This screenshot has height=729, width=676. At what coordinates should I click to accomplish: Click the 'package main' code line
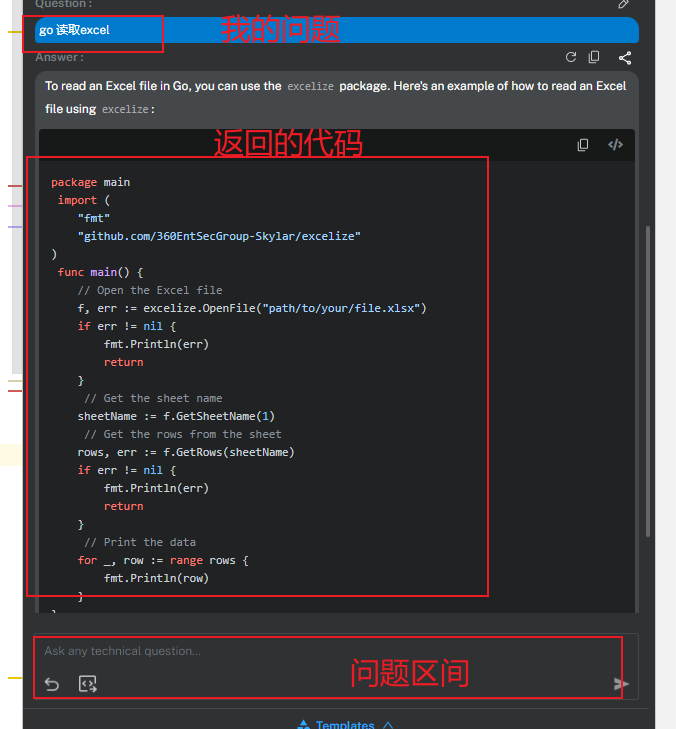(91, 182)
